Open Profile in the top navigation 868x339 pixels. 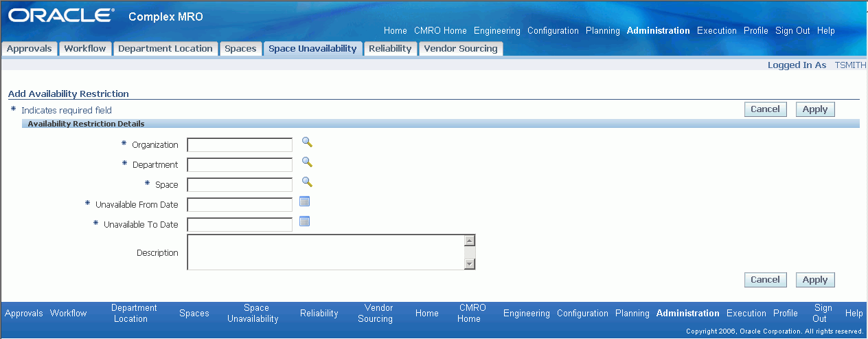click(x=756, y=31)
